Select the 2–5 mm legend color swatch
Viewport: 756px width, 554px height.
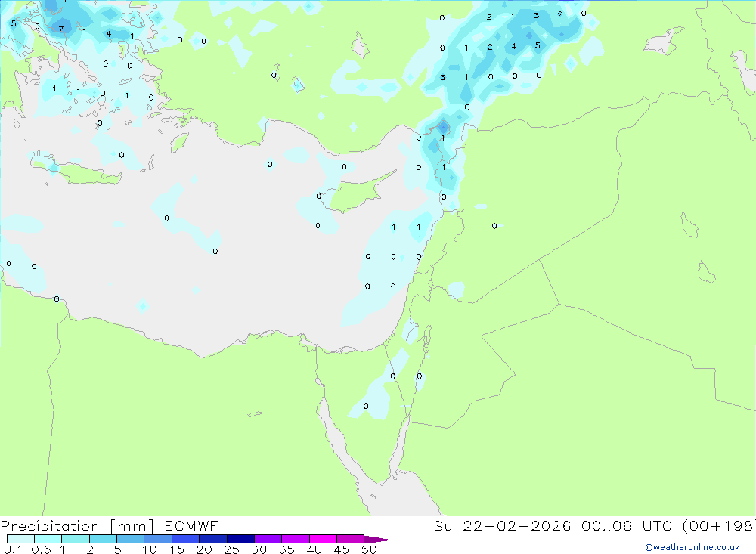tap(103, 539)
